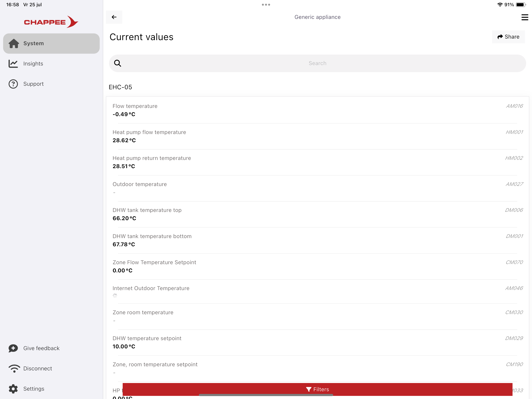Click the search magnifier icon

coord(117,63)
